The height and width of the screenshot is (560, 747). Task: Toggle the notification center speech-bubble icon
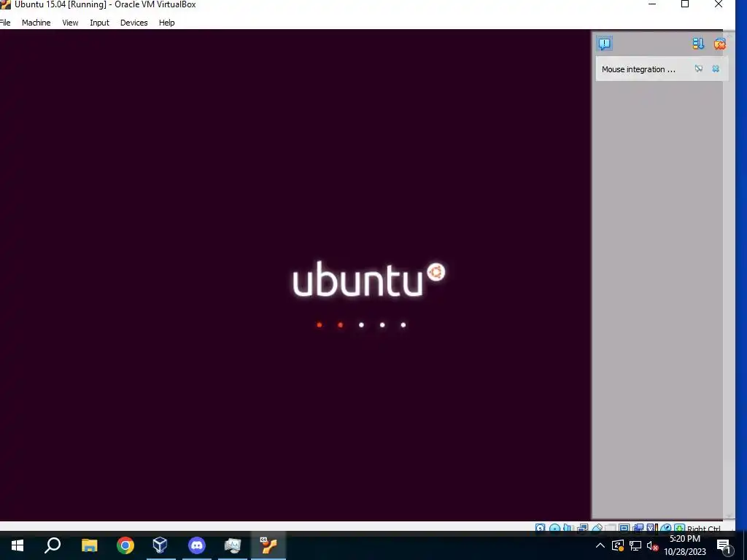tap(605, 44)
